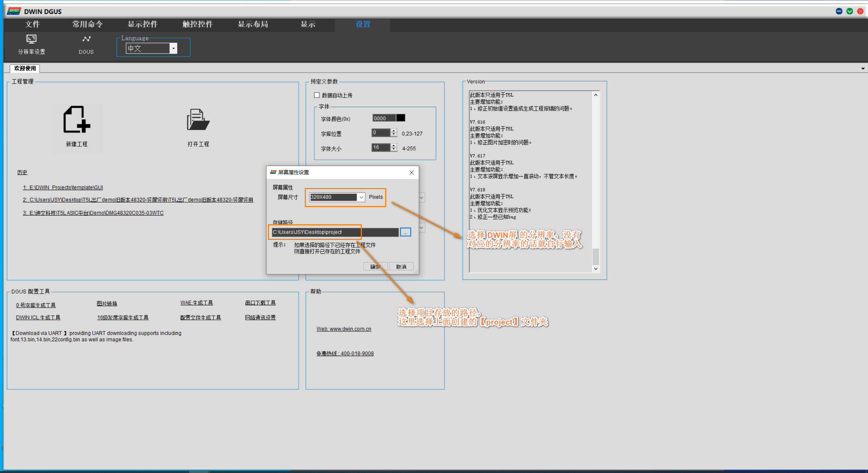This screenshot has width=868, height=473.
Task: Click Version panel scrollbar down arrow
Action: tap(596, 269)
